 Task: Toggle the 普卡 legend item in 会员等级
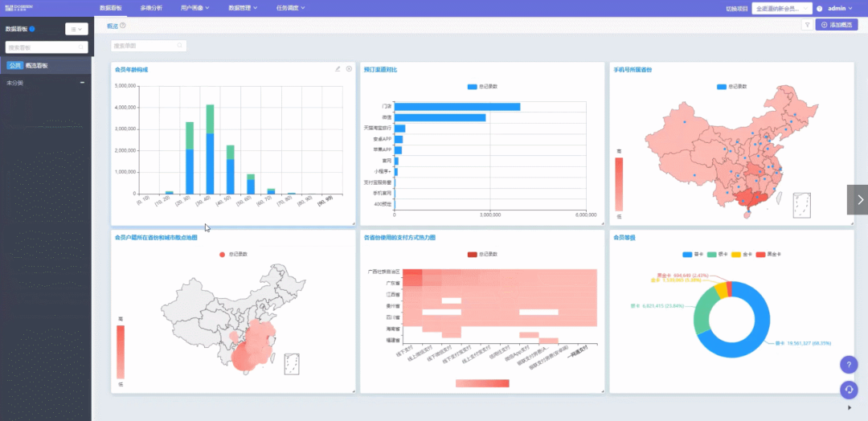[693, 255]
